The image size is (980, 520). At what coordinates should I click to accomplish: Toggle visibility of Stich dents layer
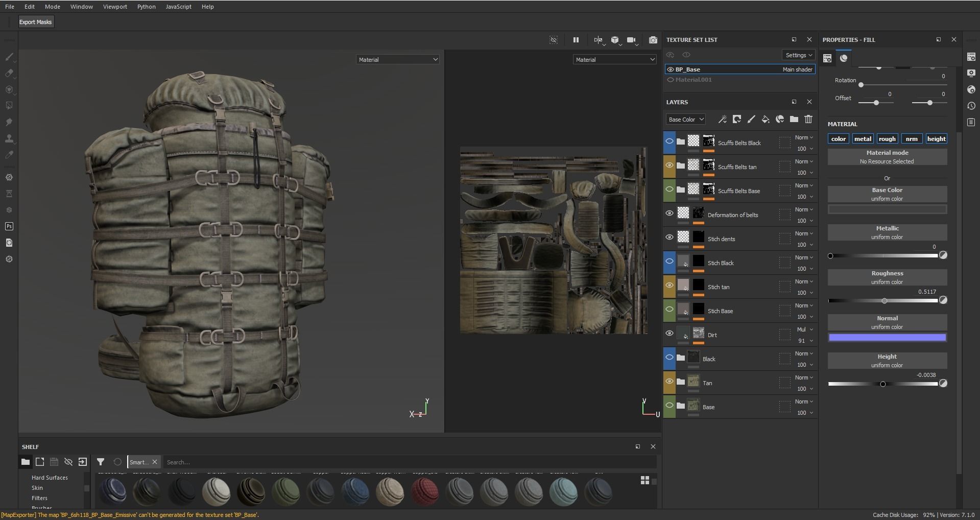pos(669,238)
